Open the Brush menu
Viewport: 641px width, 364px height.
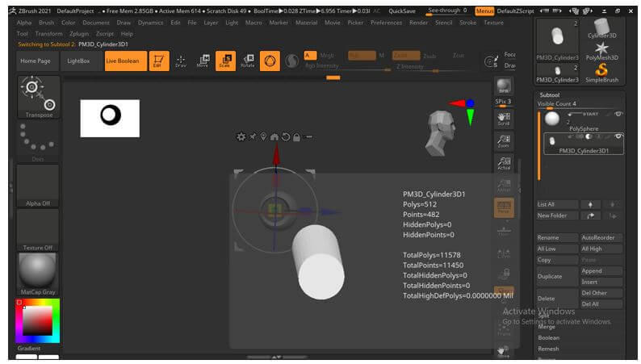(x=46, y=23)
